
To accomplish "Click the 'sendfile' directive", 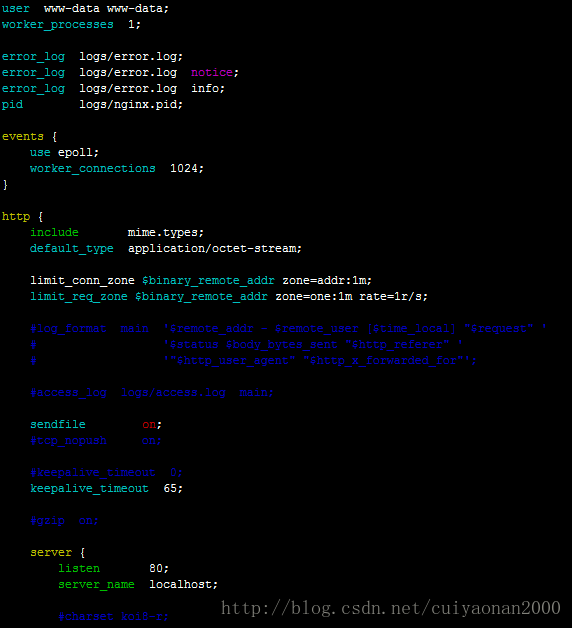I will tap(58, 425).
